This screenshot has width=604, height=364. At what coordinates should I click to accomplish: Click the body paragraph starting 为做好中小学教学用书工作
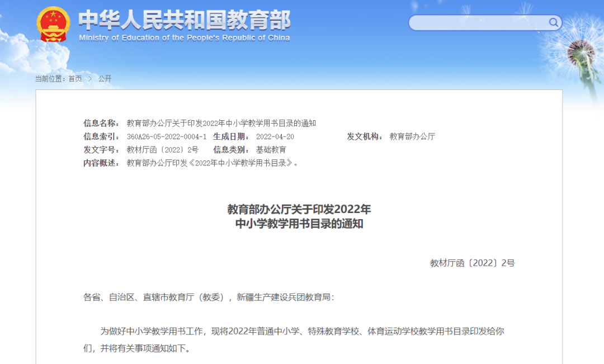pyautogui.click(x=294, y=340)
